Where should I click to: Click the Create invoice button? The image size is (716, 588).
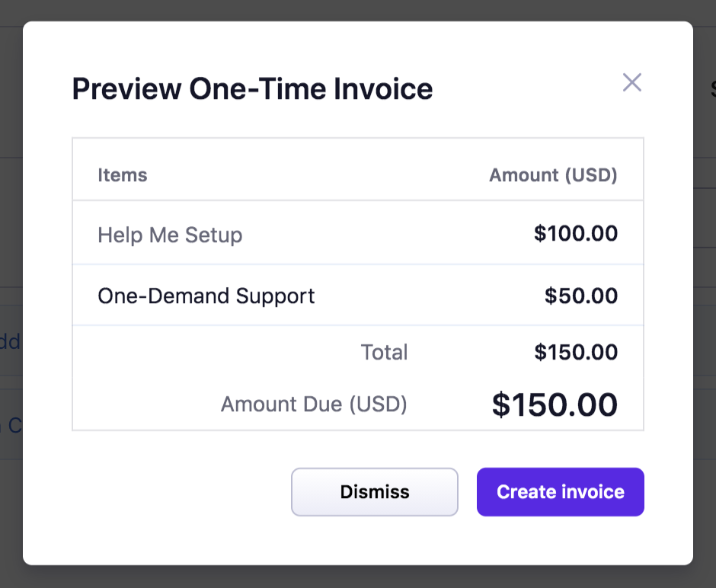(x=560, y=491)
